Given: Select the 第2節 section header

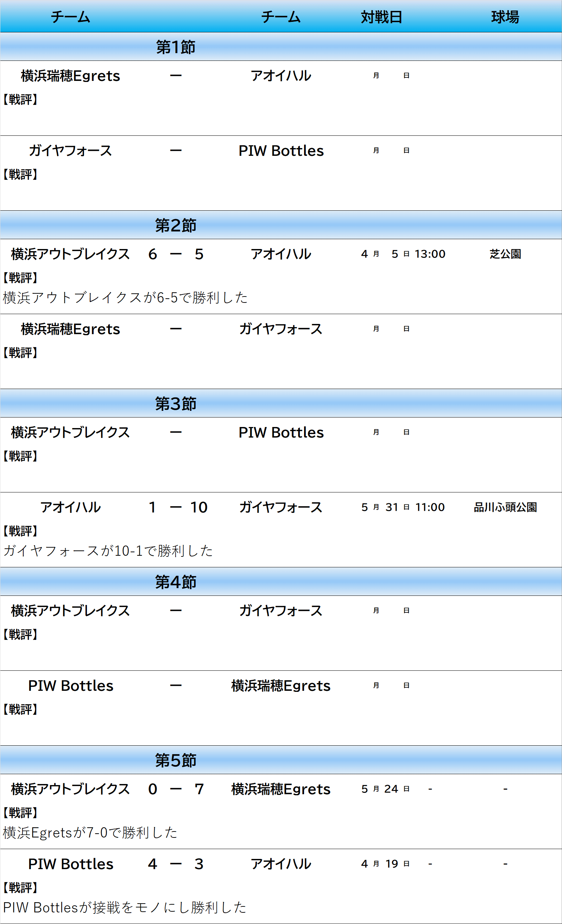Looking at the screenshot, I should coord(281,225).
